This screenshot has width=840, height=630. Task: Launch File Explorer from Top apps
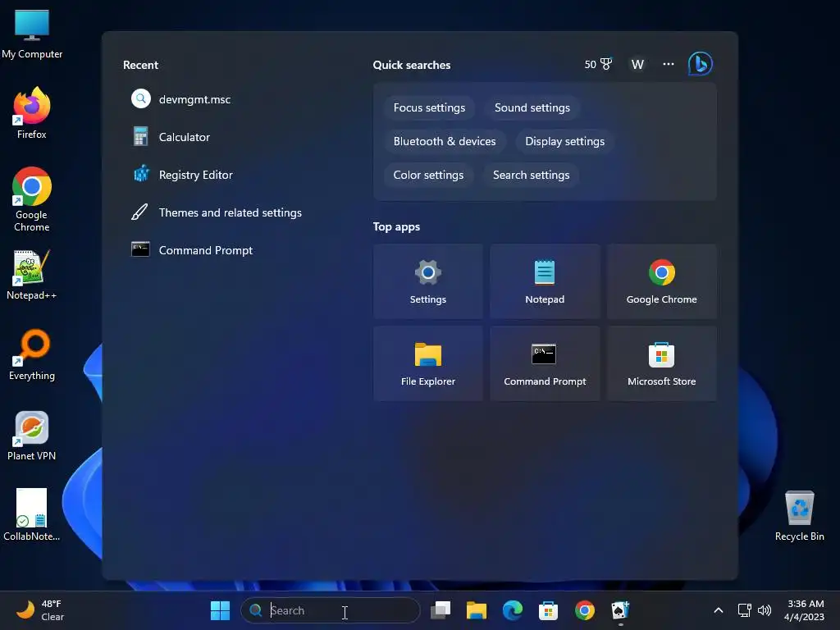coord(428,363)
